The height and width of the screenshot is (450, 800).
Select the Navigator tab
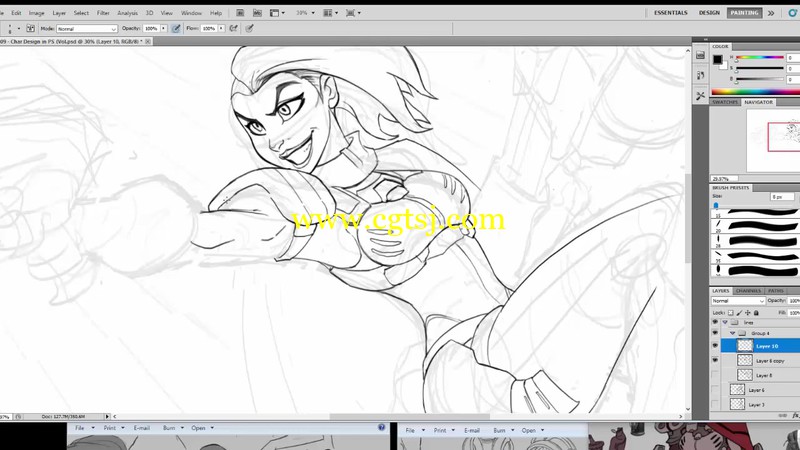[758, 102]
